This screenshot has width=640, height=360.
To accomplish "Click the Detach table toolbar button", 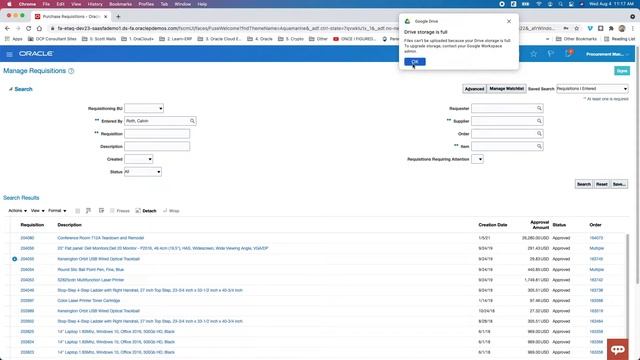I will point(146,211).
